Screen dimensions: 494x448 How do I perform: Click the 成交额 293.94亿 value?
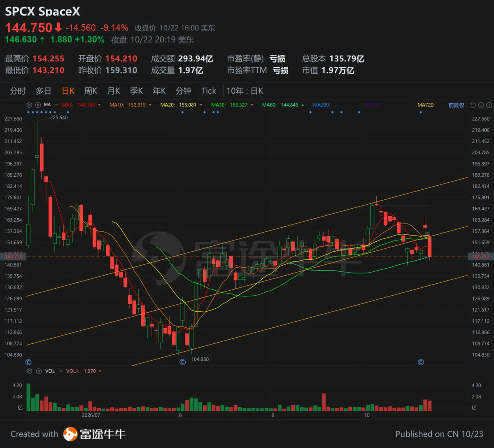click(196, 58)
